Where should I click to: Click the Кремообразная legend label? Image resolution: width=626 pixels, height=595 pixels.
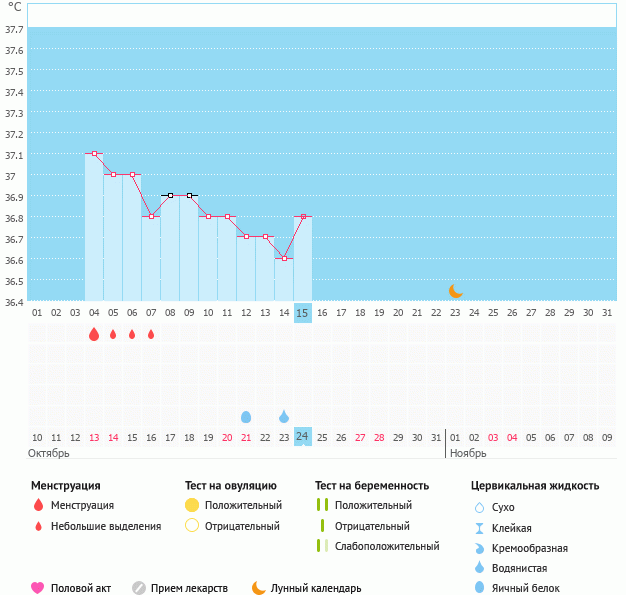536,548
